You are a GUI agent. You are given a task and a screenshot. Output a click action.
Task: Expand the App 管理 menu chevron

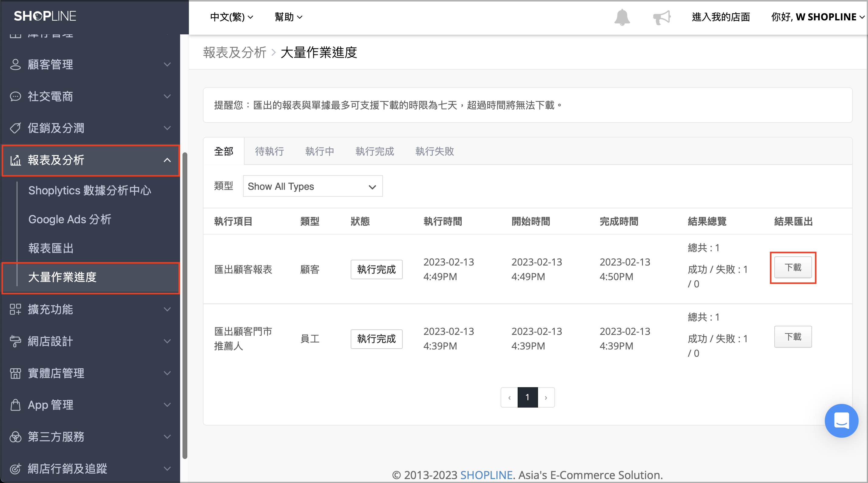pos(167,405)
